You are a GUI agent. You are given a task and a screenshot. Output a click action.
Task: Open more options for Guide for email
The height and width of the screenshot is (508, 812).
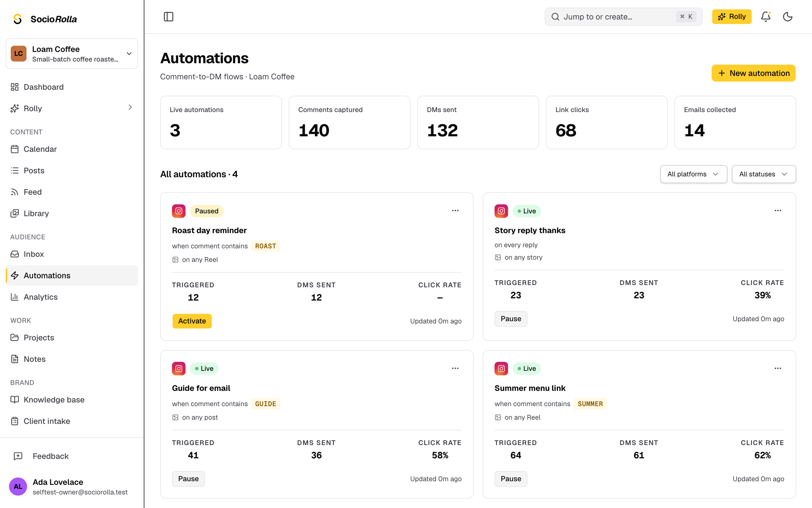(x=455, y=368)
